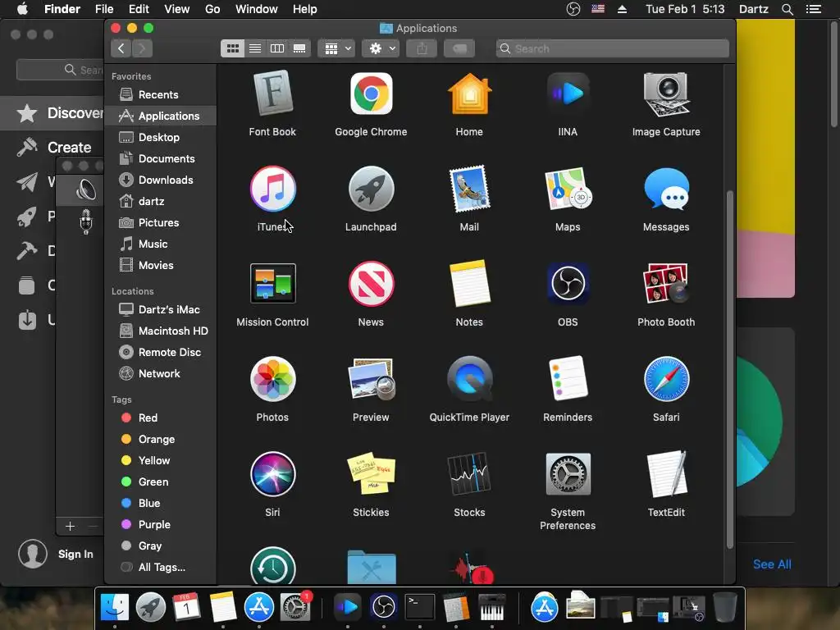Viewport: 840px width, 630px height.
Task: Open Documents in the sidebar
Action: [x=161, y=159]
